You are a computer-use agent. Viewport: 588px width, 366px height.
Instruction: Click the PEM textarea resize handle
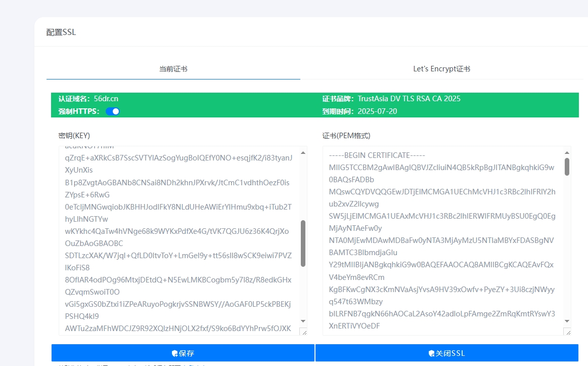568,332
